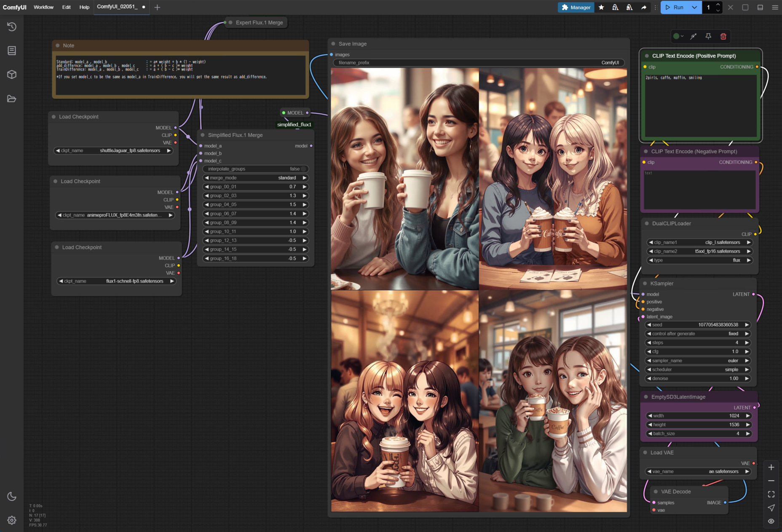Open the Run button dropdown arrow
782x532 pixels.
point(694,7)
